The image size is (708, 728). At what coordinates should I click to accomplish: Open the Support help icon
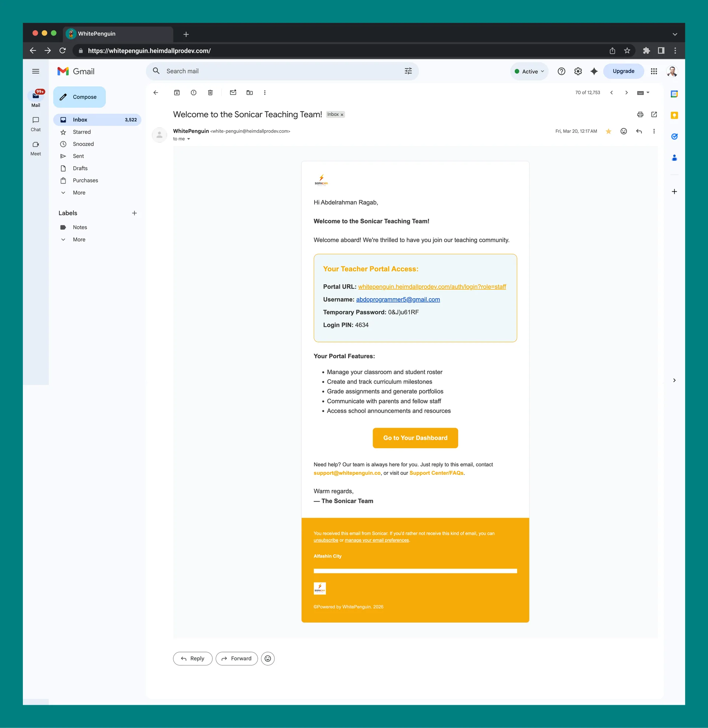(x=561, y=72)
